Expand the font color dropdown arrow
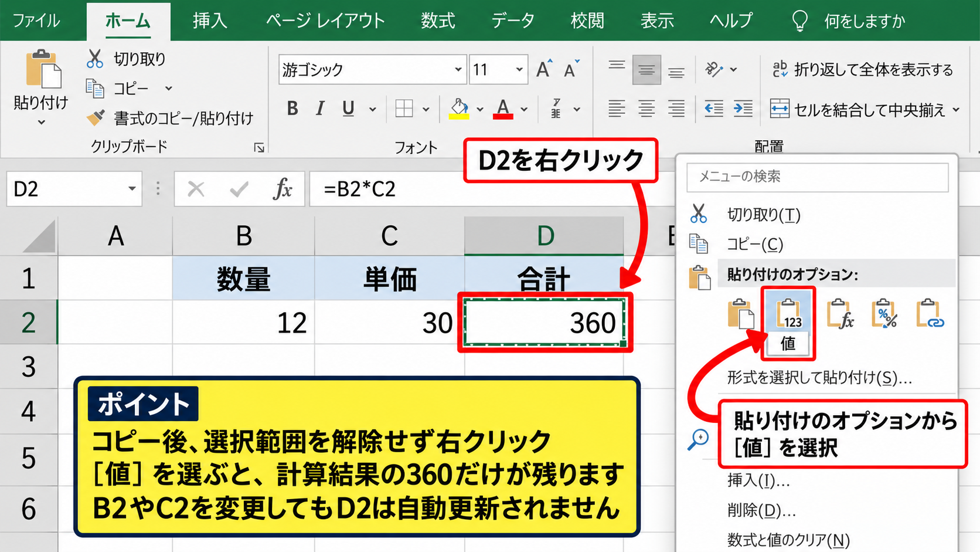 pos(524,109)
